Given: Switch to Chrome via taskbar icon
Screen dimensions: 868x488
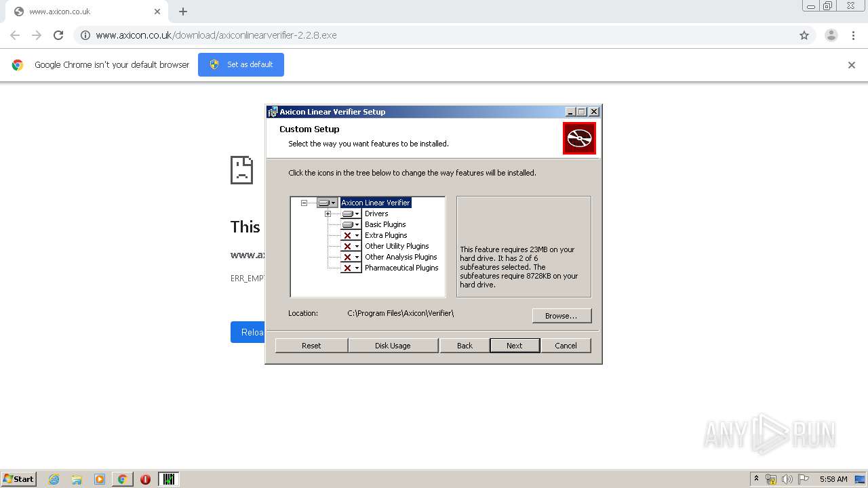Looking at the screenshot, I should click(122, 479).
